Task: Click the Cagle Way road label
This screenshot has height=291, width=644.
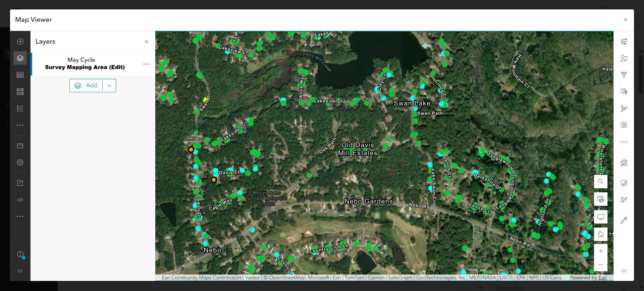Action: 220,204
